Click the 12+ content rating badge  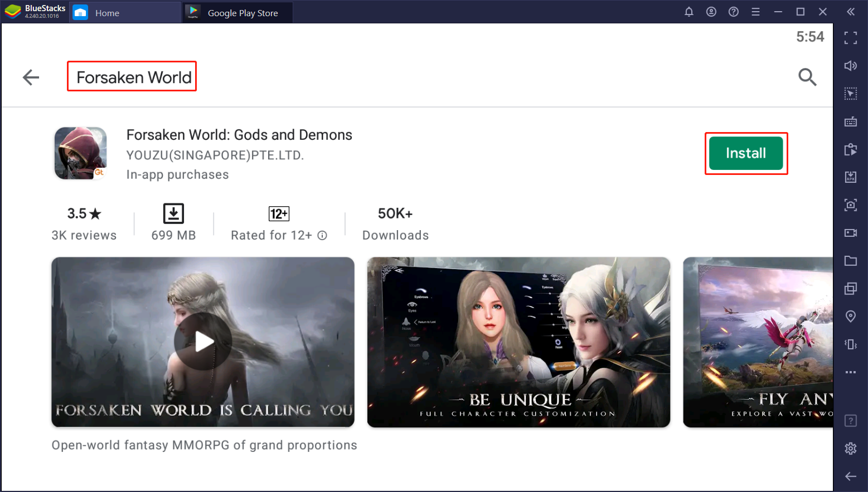[279, 214]
